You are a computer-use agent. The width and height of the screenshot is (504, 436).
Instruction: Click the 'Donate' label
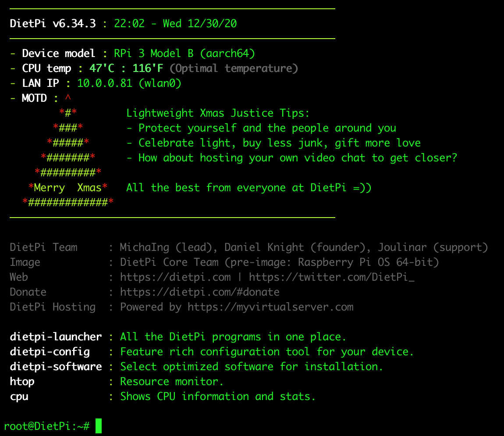[28, 292]
